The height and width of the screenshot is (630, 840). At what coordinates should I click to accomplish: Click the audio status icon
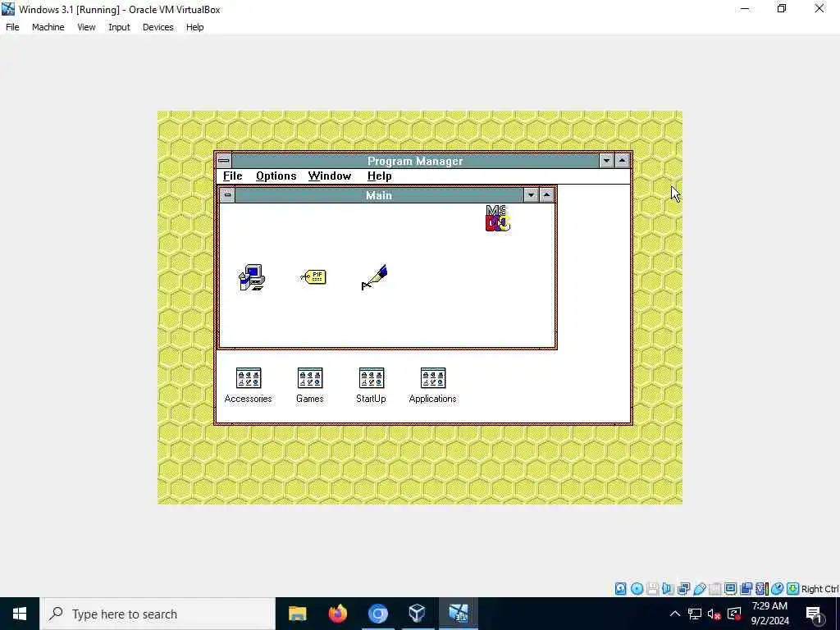668,589
